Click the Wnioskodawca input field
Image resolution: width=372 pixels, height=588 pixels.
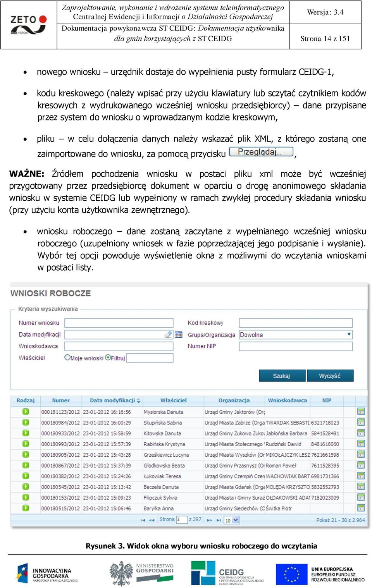[x=119, y=346]
